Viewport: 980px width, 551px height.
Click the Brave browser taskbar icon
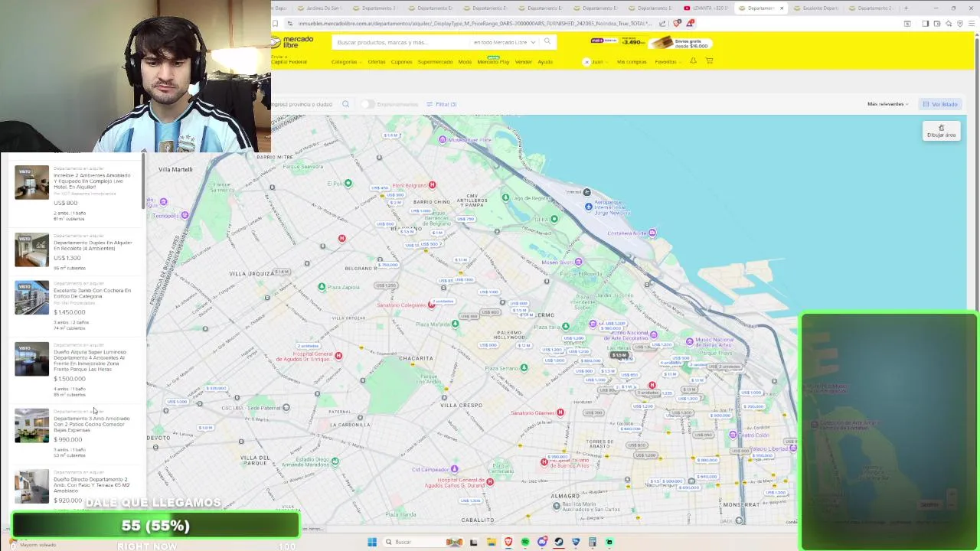[508, 542]
